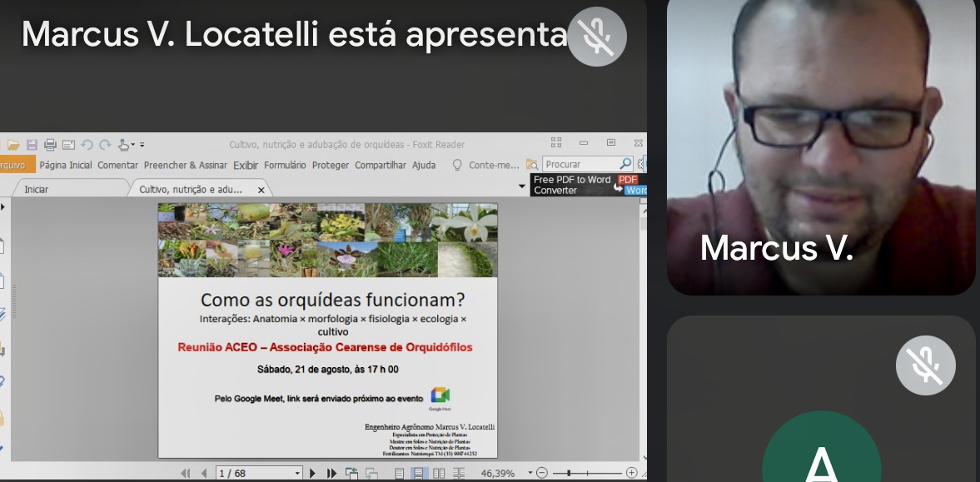Switch to the Iniciar document tab
The height and width of the screenshot is (482, 980).
[x=70, y=189]
